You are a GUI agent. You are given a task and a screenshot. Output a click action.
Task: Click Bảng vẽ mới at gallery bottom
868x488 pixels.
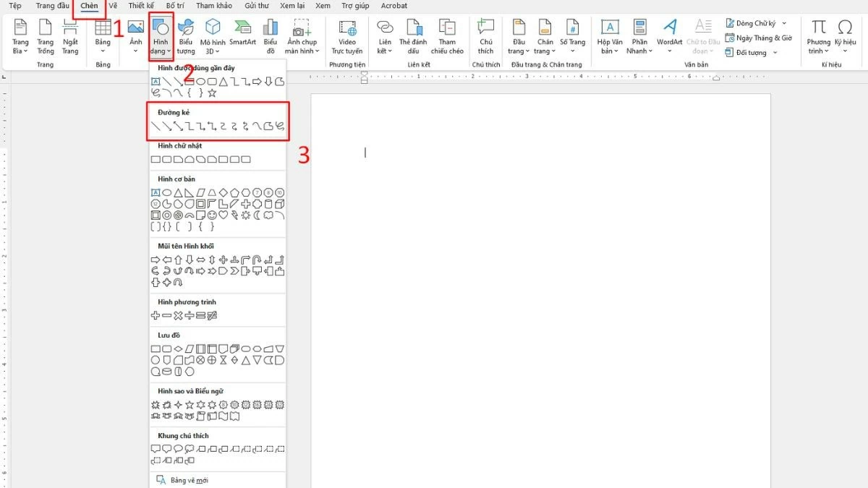[186, 480]
